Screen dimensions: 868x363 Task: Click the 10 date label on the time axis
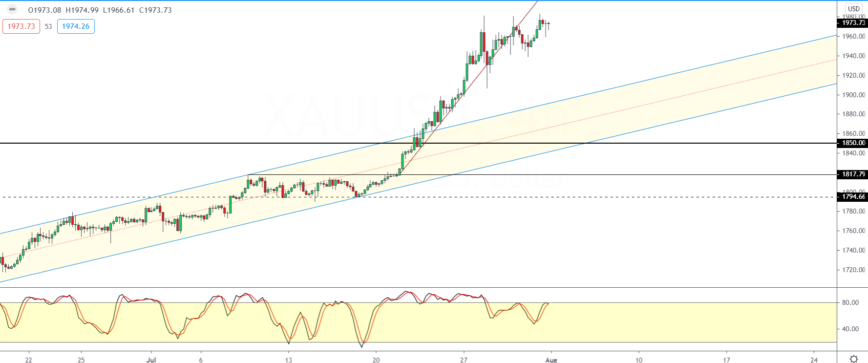pos(639,360)
